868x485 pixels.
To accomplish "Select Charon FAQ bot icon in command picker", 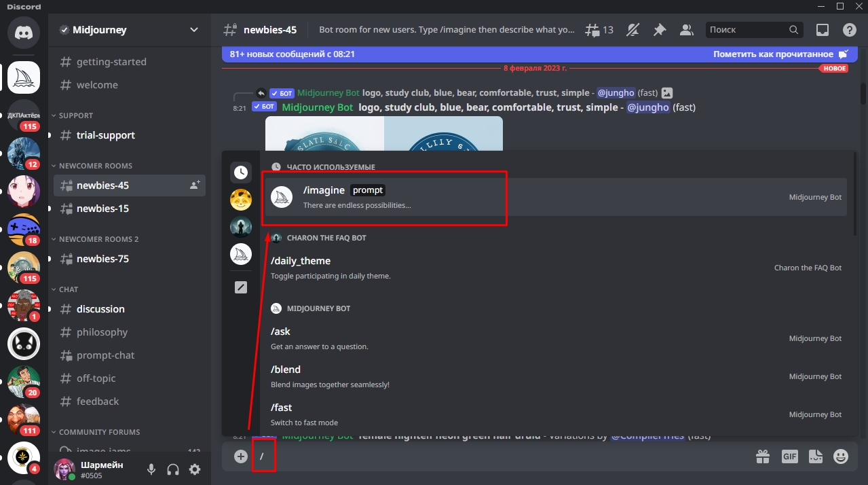I will click(x=241, y=227).
